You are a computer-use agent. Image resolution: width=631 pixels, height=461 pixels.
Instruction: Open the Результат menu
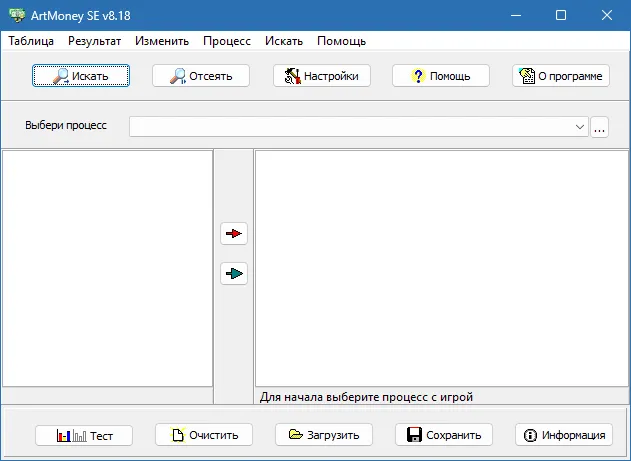(95, 41)
